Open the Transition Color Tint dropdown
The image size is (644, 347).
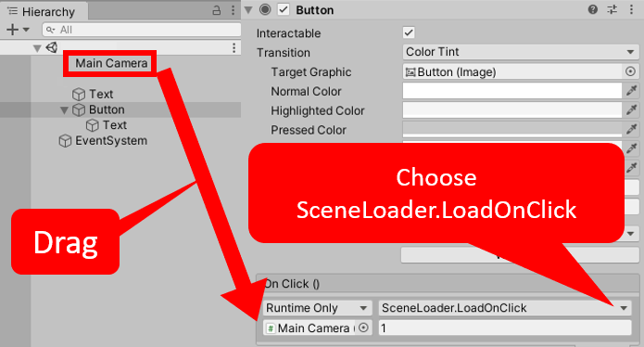click(x=521, y=52)
